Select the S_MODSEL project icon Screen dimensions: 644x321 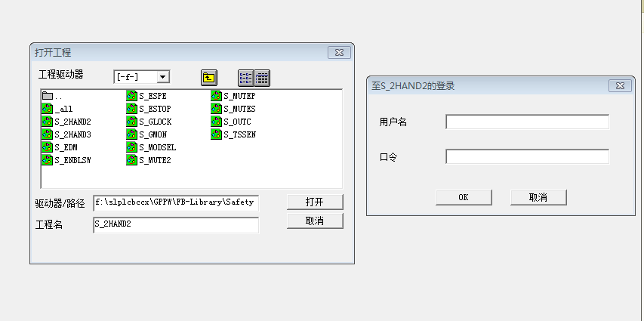click(131, 147)
